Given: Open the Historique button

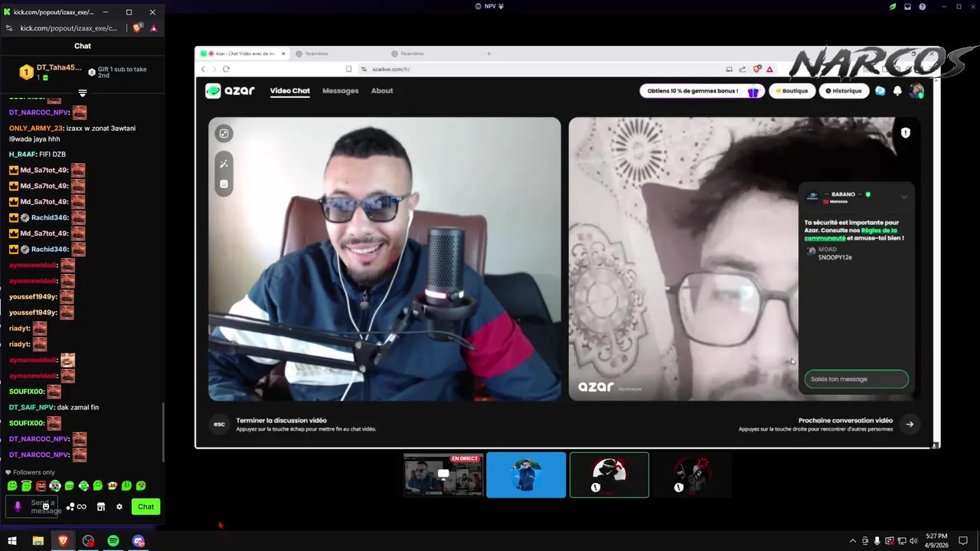Looking at the screenshot, I should [843, 91].
